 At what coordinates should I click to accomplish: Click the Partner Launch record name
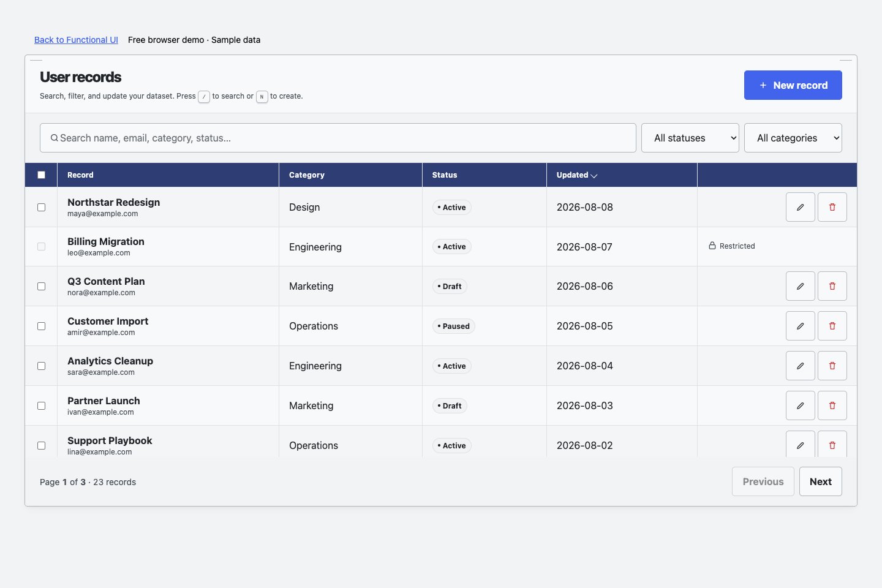coord(104,401)
